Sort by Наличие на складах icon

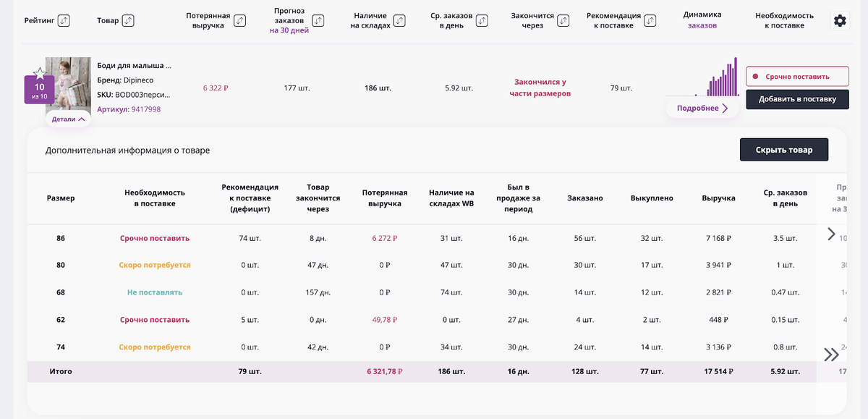399,20
